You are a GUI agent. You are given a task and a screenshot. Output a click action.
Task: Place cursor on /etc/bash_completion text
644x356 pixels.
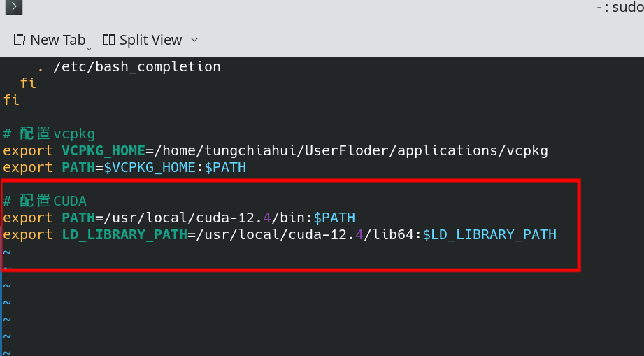click(x=137, y=66)
